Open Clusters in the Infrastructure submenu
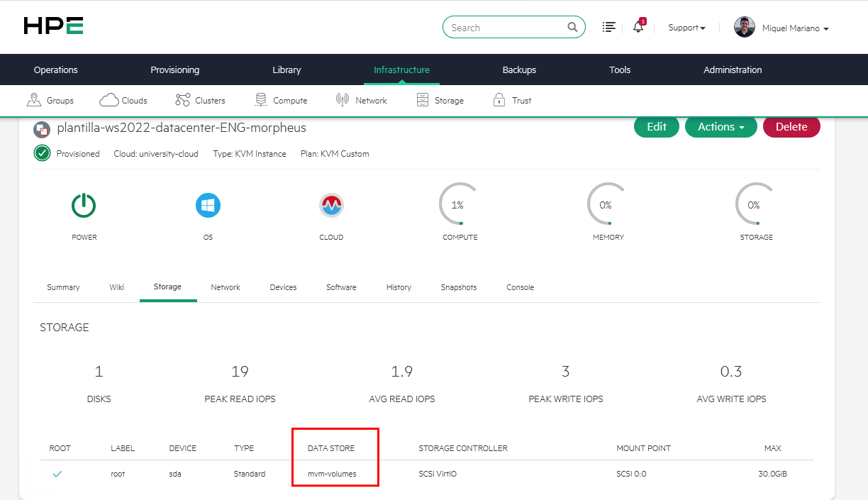Screen dimensions: 868x500 pyautogui.click(x=201, y=100)
